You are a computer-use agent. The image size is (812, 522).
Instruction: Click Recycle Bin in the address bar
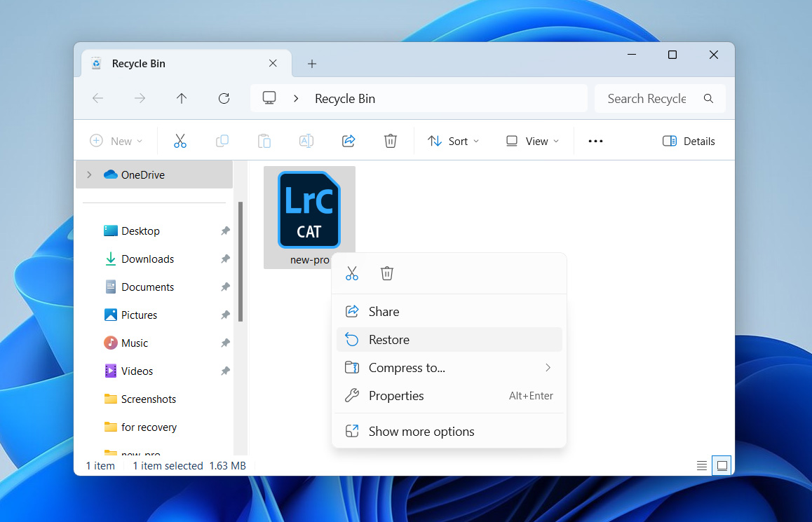click(345, 98)
